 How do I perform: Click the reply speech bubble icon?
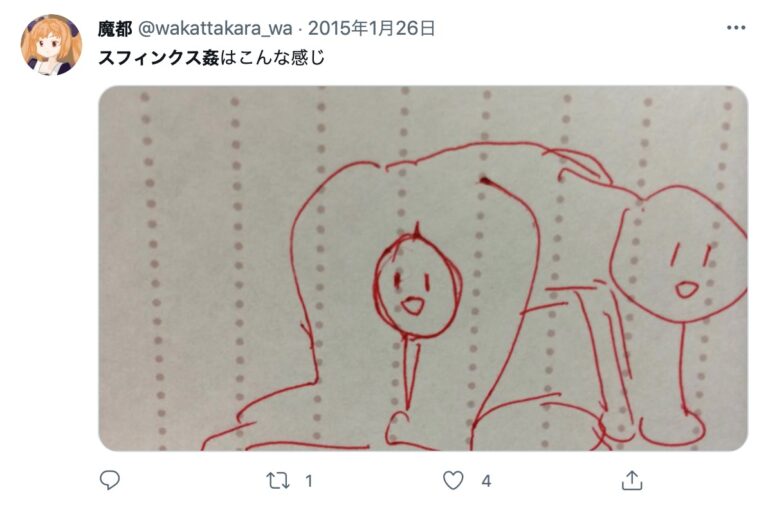[109, 480]
